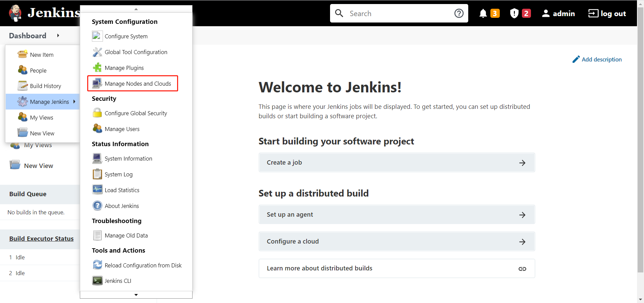This screenshot has width=644, height=303.
Task: Open System Log menu entry
Action: 118,174
